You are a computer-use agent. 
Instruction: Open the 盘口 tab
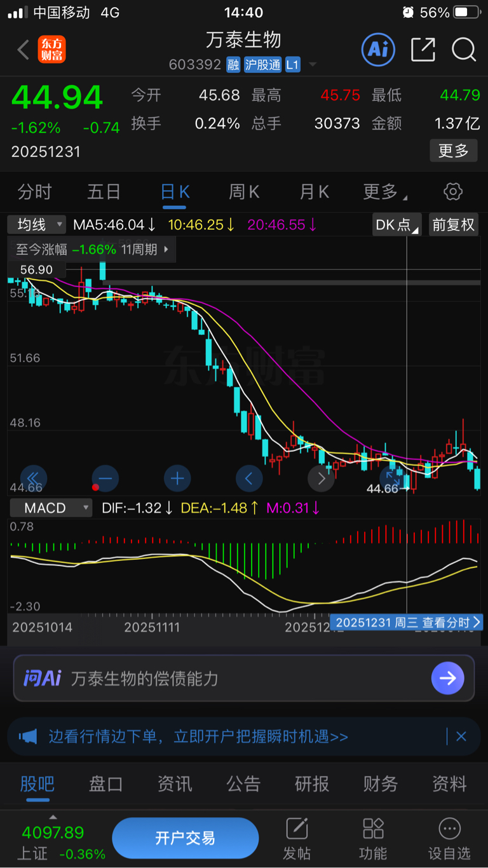pos(105,783)
